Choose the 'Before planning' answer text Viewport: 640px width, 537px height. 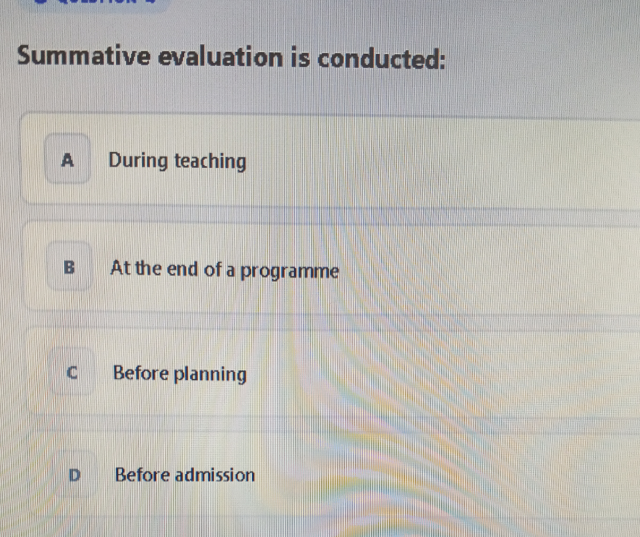pyautogui.click(x=180, y=374)
